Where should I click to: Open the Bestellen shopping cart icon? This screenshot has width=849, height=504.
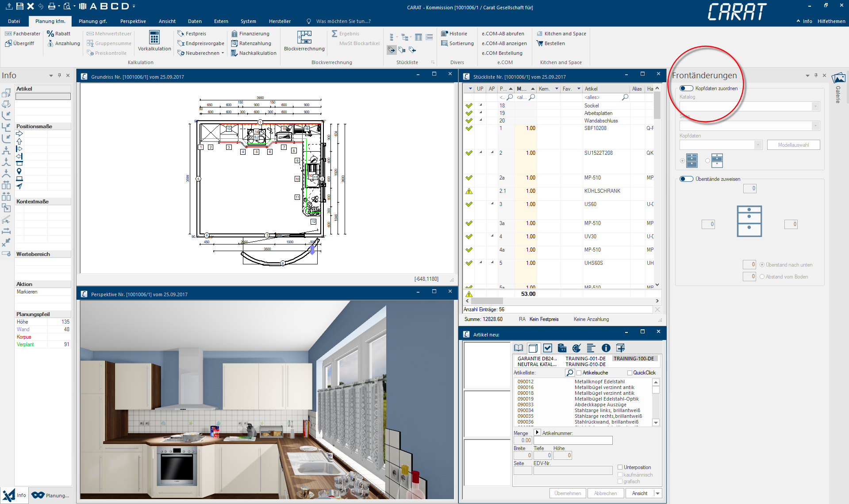540,43
